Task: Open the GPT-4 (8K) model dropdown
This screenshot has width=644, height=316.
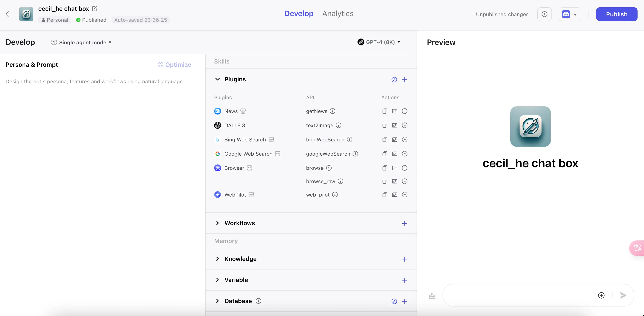Action: [x=379, y=42]
